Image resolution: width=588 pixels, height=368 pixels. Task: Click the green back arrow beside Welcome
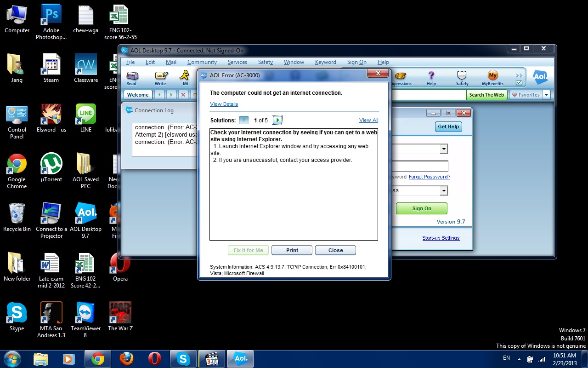[x=159, y=95]
